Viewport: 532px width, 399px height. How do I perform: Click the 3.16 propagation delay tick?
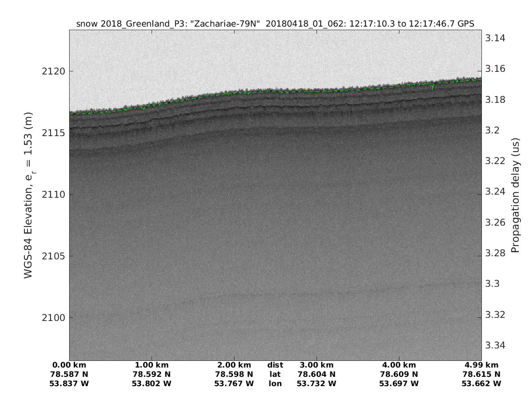coord(495,69)
